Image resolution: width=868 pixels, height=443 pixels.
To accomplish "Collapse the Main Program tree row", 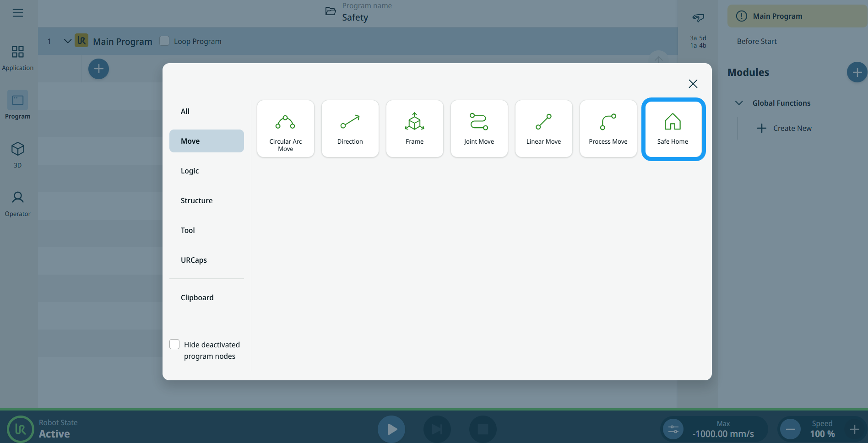I will tap(67, 41).
